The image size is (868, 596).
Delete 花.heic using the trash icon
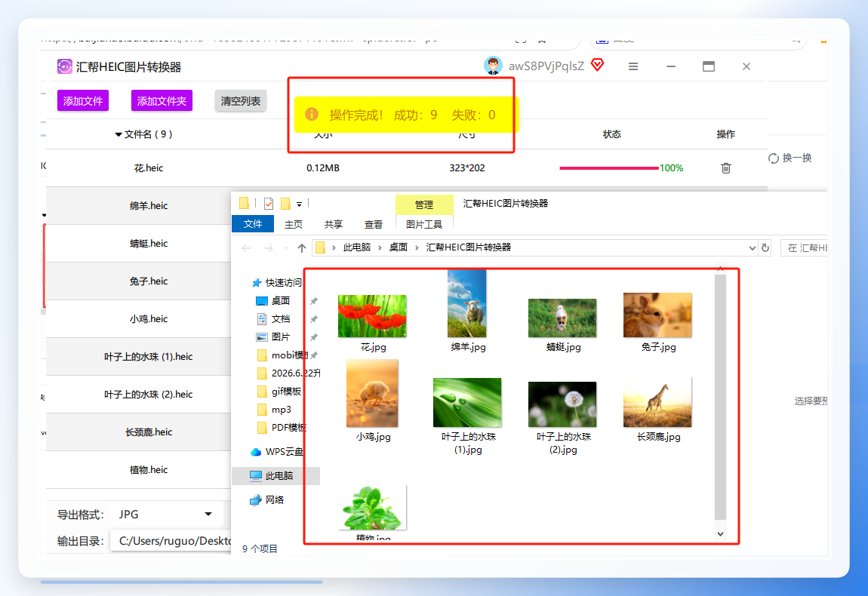[726, 167]
